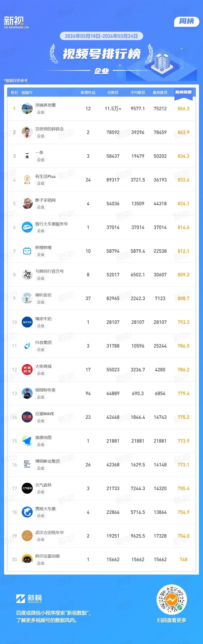Select the 新增作品 column header

(88, 93)
